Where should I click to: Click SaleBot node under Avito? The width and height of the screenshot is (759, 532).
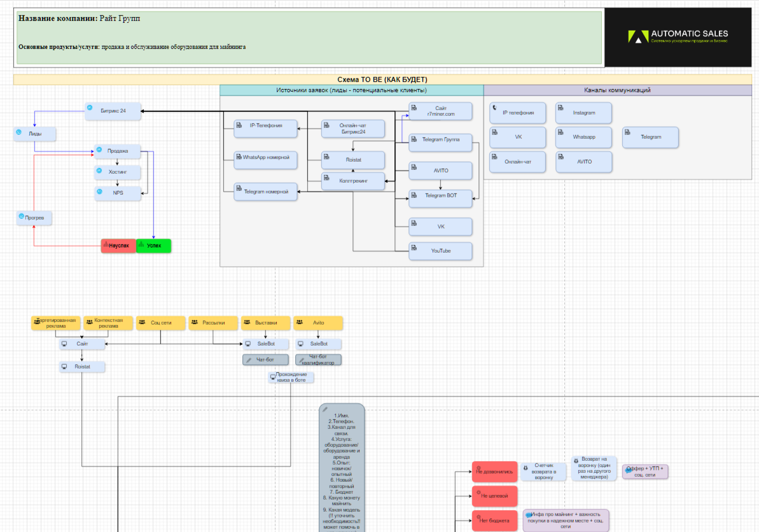tap(319, 344)
